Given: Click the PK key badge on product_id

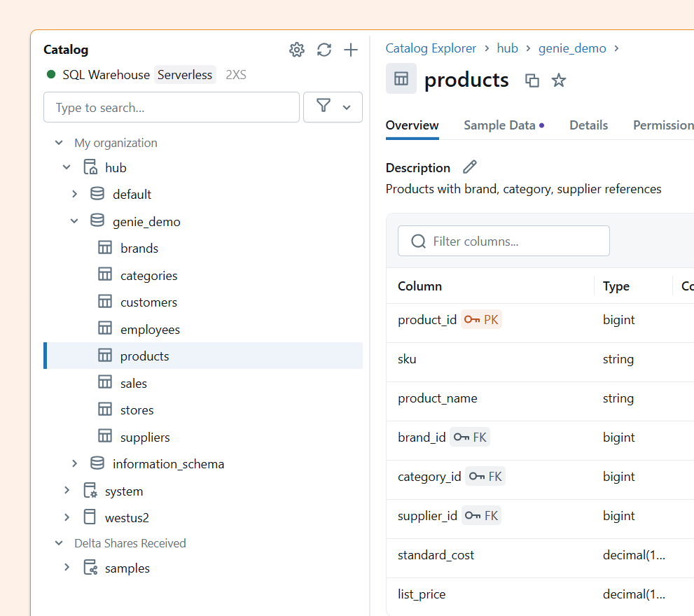Looking at the screenshot, I should [481, 319].
